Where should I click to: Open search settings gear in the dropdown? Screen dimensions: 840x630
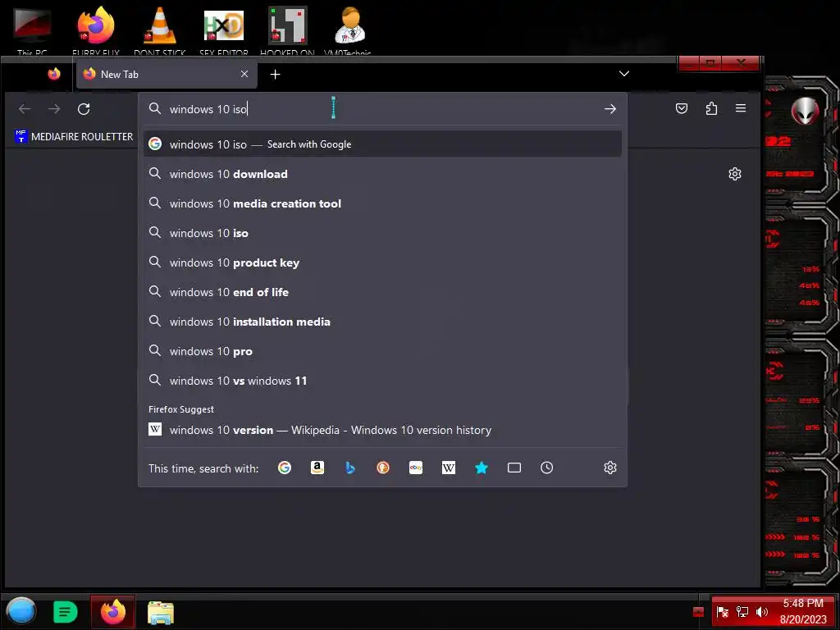click(610, 468)
